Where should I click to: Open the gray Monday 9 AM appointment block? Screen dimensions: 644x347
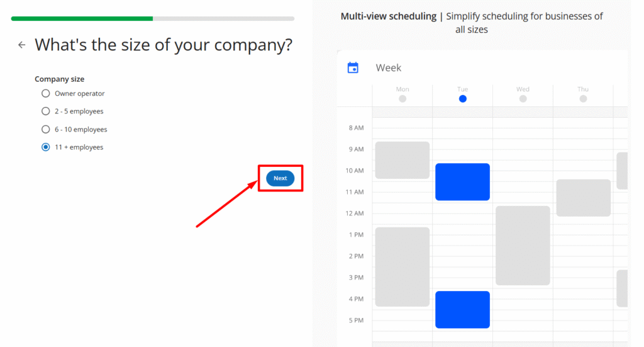[402, 160]
